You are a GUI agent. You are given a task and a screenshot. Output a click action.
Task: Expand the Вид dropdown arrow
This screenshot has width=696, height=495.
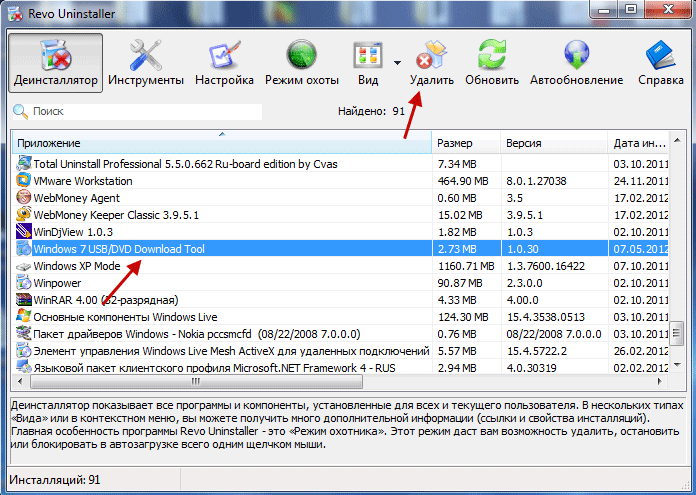point(398,60)
